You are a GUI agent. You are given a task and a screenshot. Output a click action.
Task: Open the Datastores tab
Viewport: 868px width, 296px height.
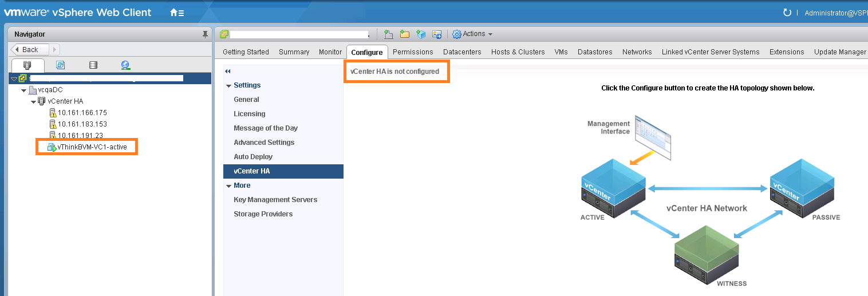click(x=595, y=52)
